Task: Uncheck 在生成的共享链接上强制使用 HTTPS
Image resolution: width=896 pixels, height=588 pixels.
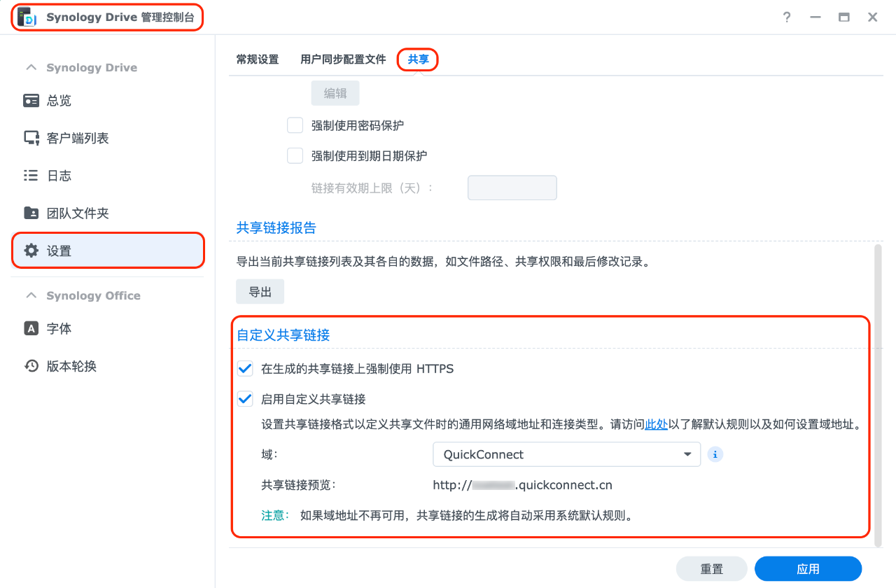Action: tap(245, 368)
